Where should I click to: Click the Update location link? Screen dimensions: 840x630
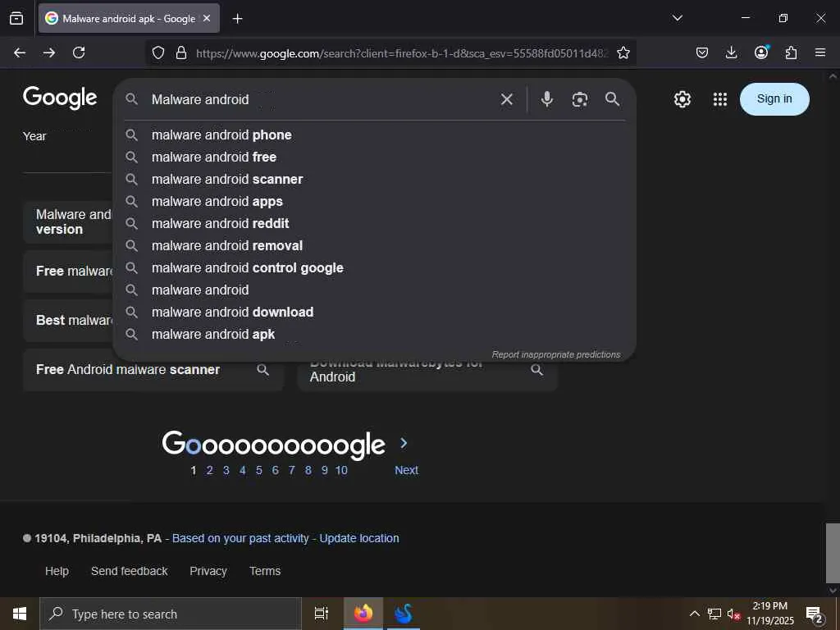[x=359, y=538]
